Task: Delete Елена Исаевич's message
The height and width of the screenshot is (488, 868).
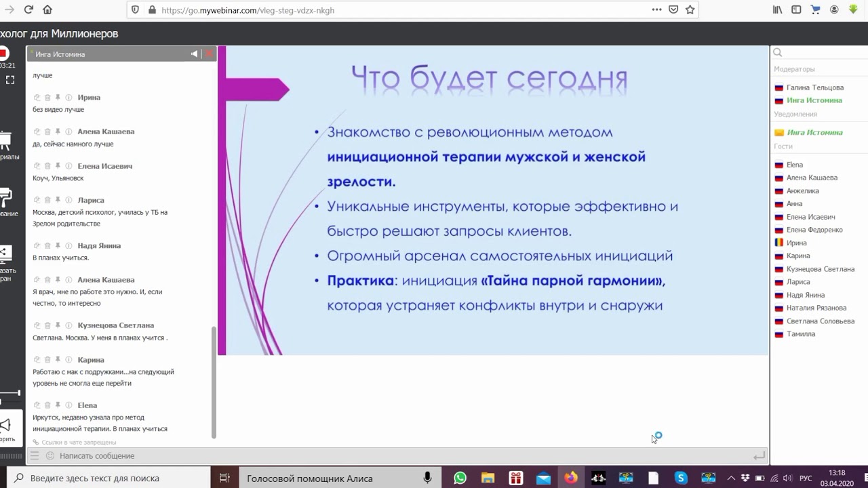Action: point(47,166)
